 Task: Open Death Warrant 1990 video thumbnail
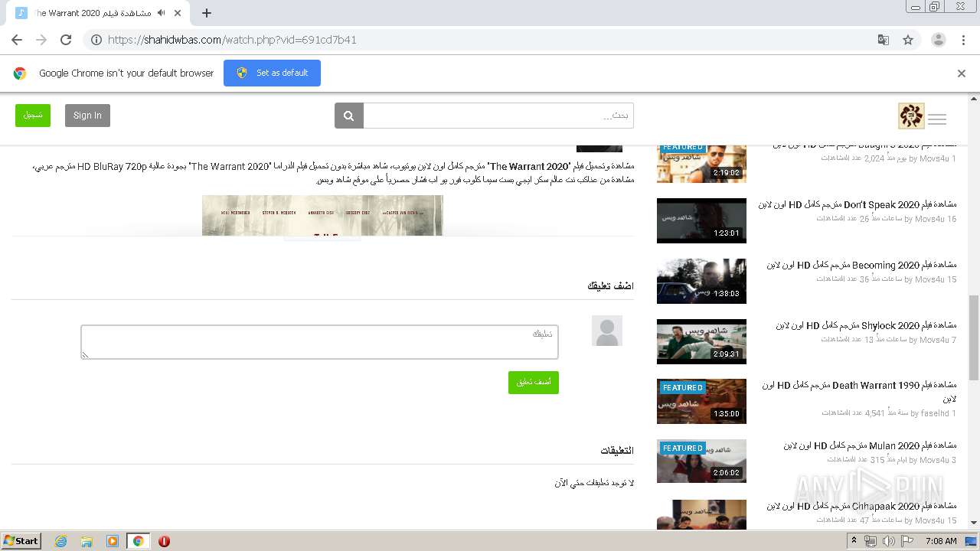click(x=701, y=401)
